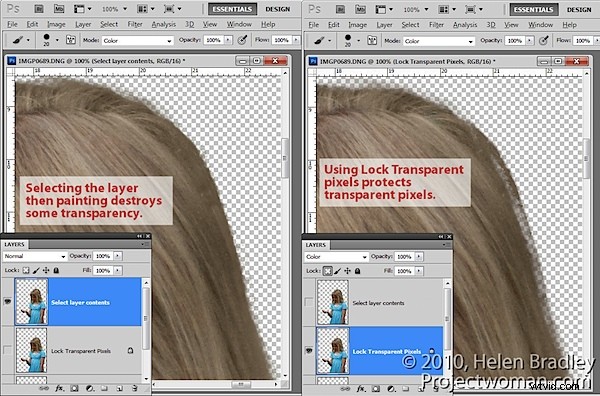Toggle lock position in the left Layers panel

pyautogui.click(x=46, y=271)
